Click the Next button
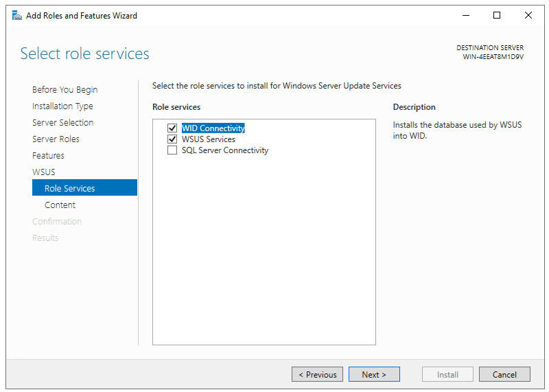Image resolution: width=549 pixels, height=392 pixels. pos(374,374)
